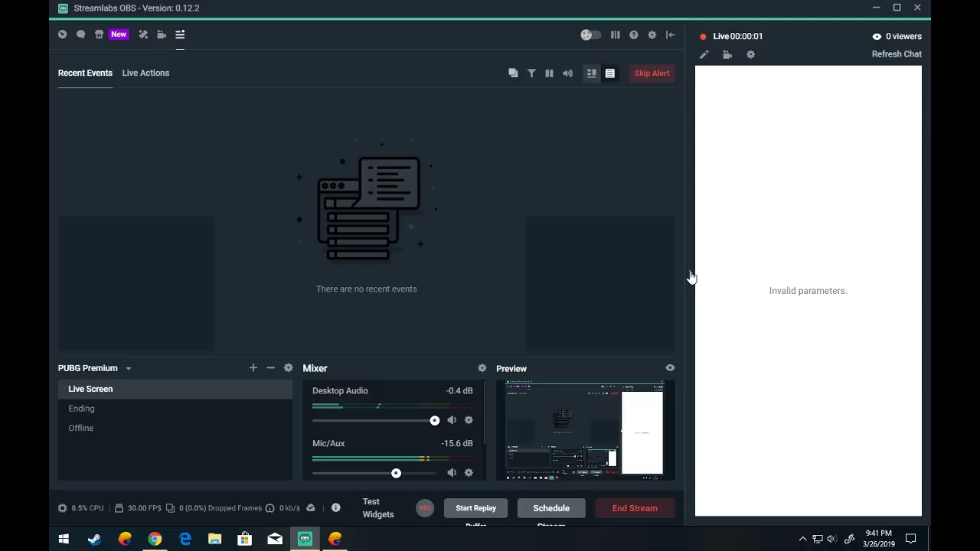Open scene settings gear icon
Screen dimensions: 980x551
click(x=288, y=368)
